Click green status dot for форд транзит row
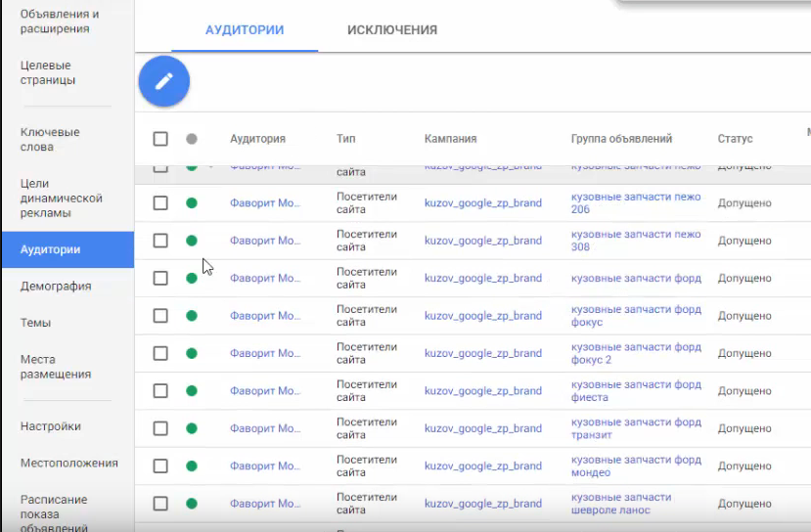 click(192, 428)
